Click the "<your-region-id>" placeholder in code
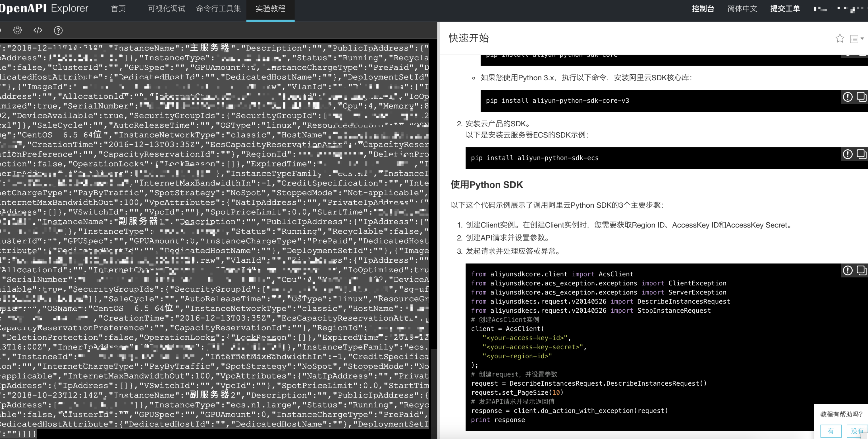 click(x=517, y=356)
